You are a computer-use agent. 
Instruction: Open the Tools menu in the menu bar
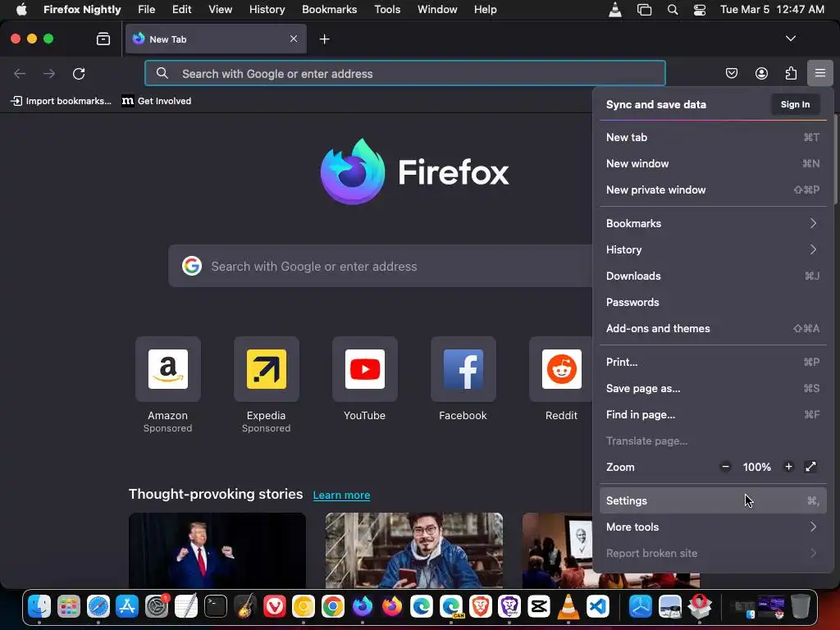coord(387,10)
